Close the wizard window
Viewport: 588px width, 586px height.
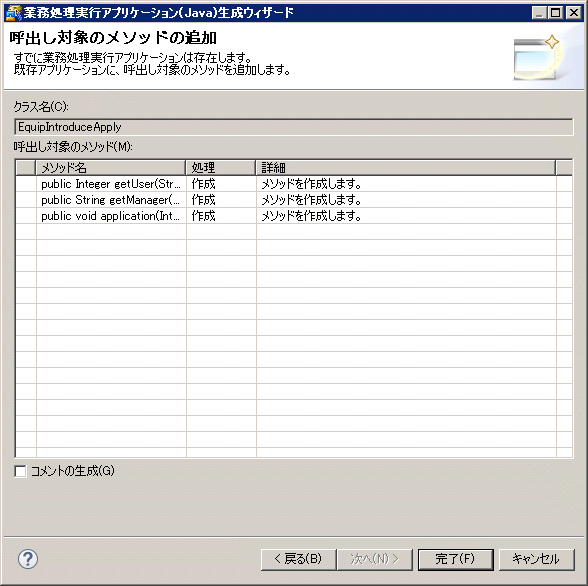click(574, 13)
